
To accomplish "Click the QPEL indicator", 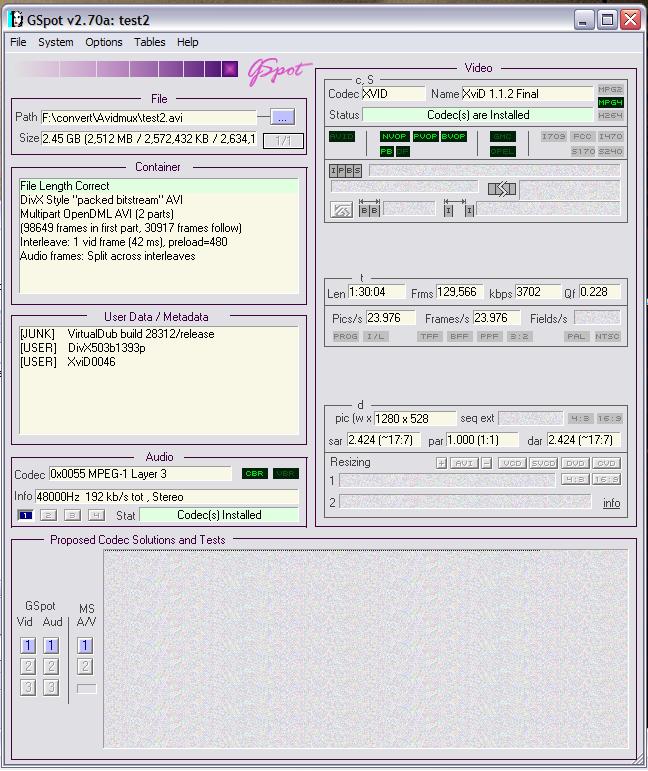I will [502, 151].
